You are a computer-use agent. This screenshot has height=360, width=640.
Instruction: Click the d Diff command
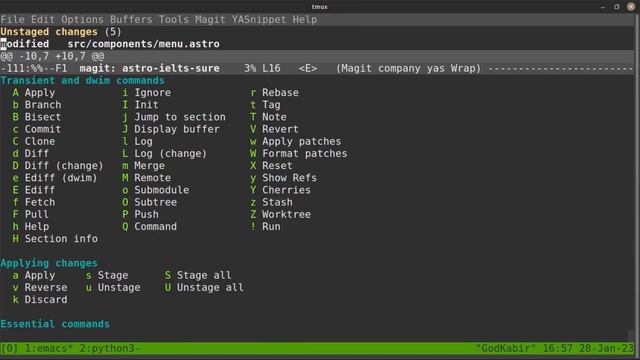pyautogui.click(x=31, y=153)
